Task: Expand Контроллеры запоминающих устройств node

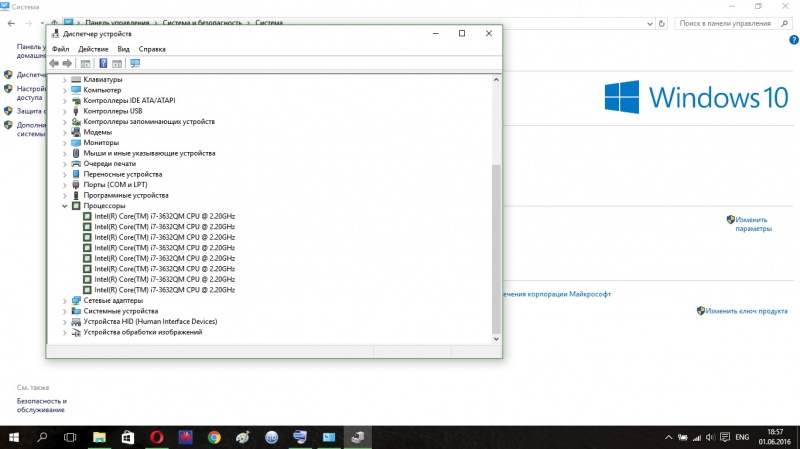Action: pyautogui.click(x=65, y=122)
